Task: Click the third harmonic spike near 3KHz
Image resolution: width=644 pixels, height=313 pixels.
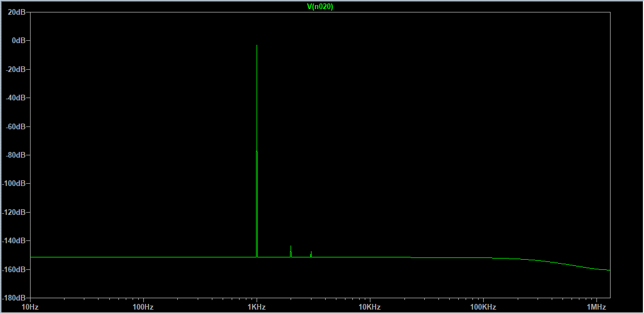Action: coord(311,254)
